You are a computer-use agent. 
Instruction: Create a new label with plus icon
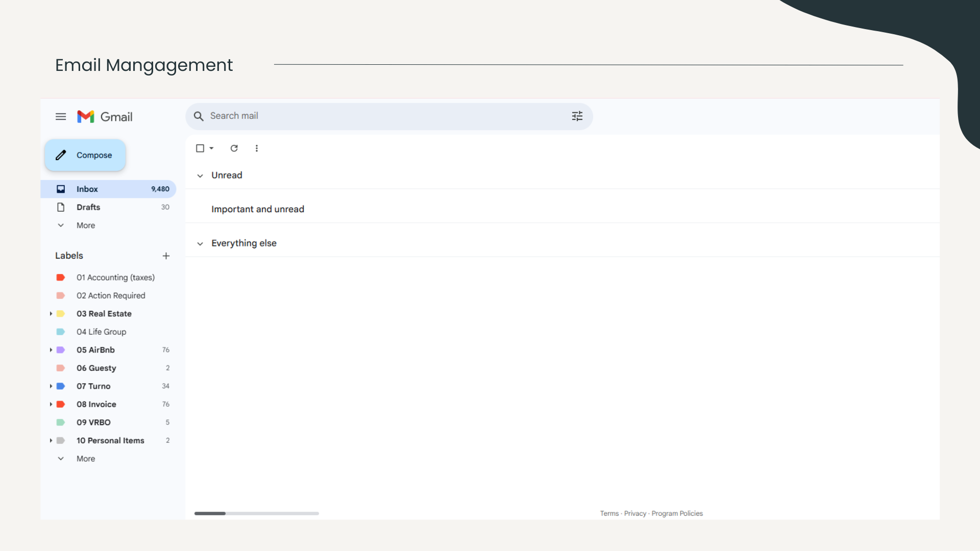tap(166, 256)
